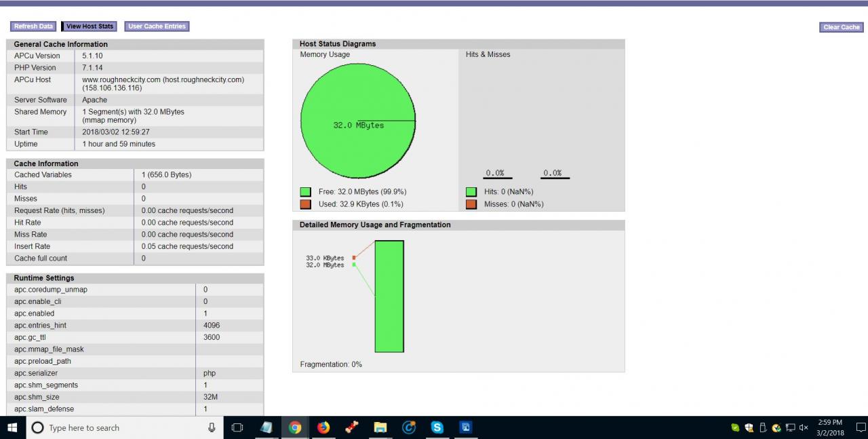Viewport: 868px width, 439px height.
Task: Click the Norton checkmark tray icon
Action: tap(776, 427)
